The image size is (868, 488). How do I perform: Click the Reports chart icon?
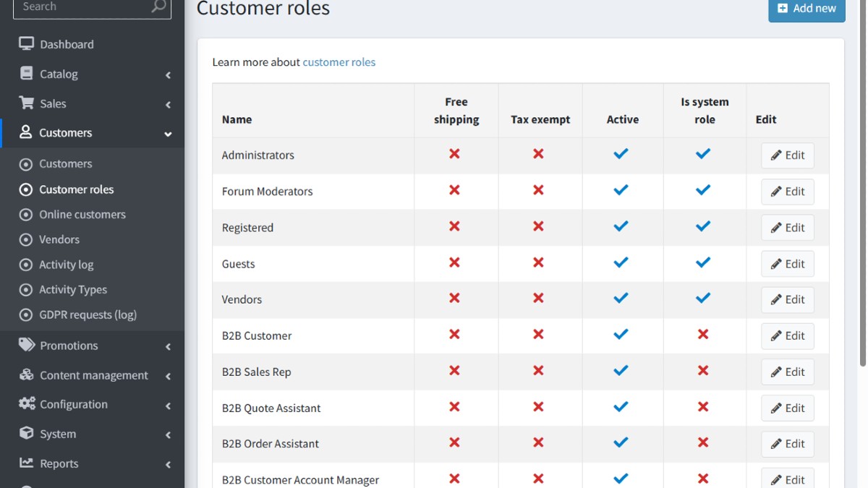27,463
